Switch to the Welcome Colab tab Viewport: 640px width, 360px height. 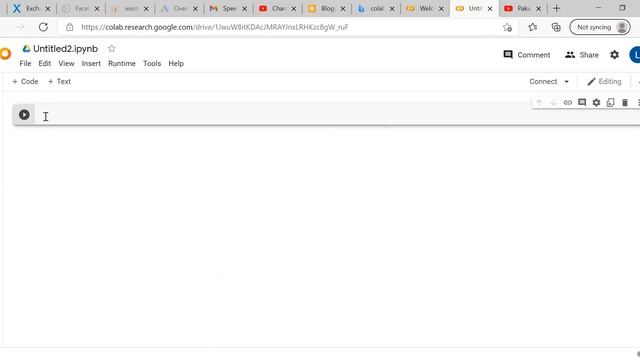[424, 9]
